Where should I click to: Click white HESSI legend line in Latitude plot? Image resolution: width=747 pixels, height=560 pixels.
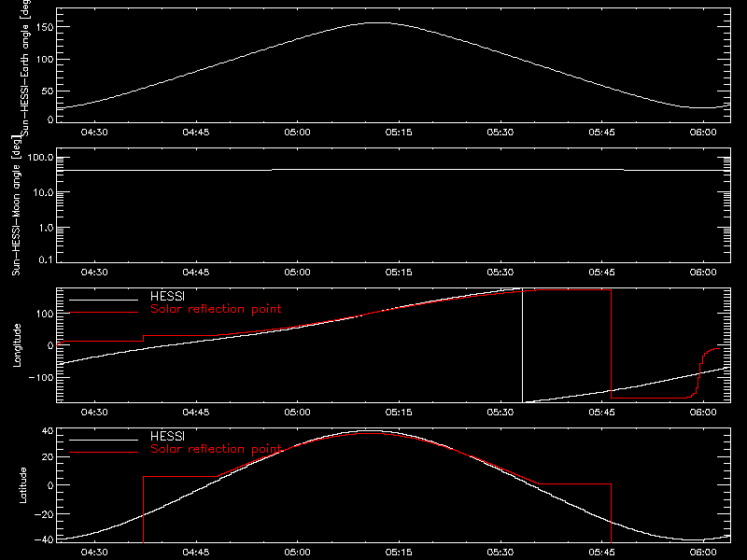(104, 440)
